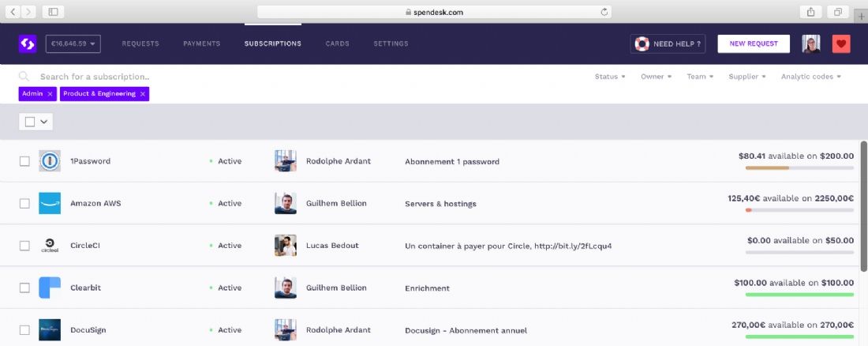Remove the Admin filter tag

[x=50, y=94]
